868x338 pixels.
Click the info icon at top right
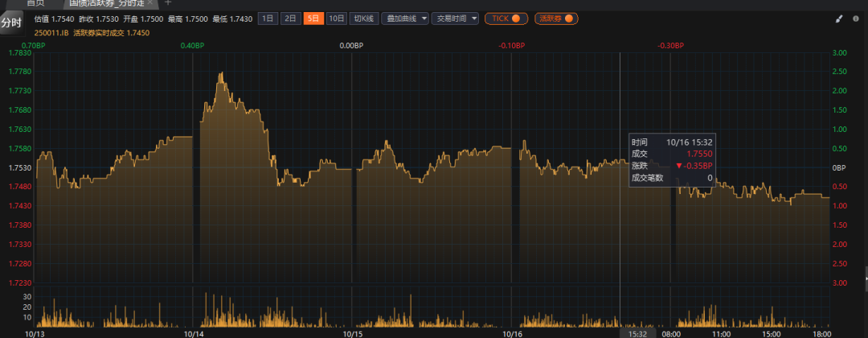point(857,19)
